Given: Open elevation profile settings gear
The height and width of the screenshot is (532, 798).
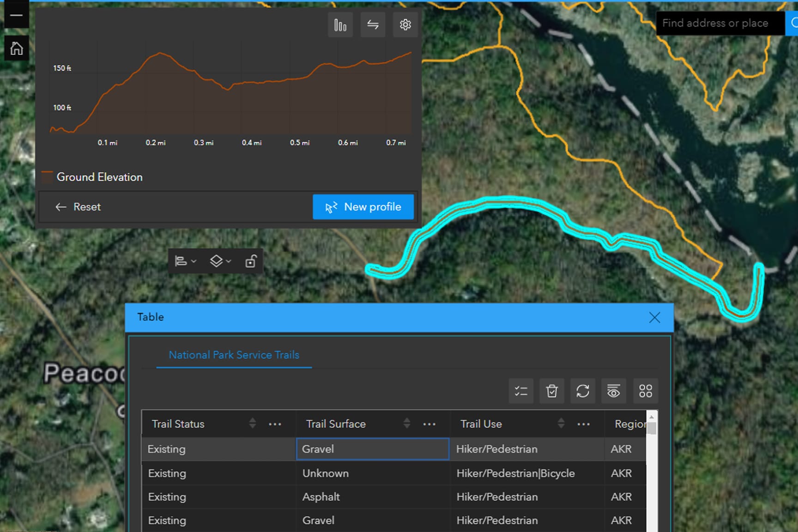Looking at the screenshot, I should [x=405, y=25].
